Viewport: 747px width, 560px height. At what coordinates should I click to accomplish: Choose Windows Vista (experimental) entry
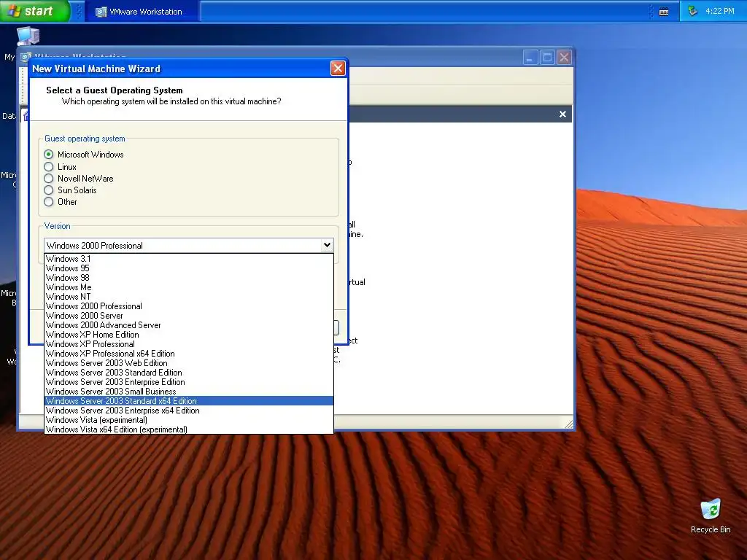click(189, 420)
